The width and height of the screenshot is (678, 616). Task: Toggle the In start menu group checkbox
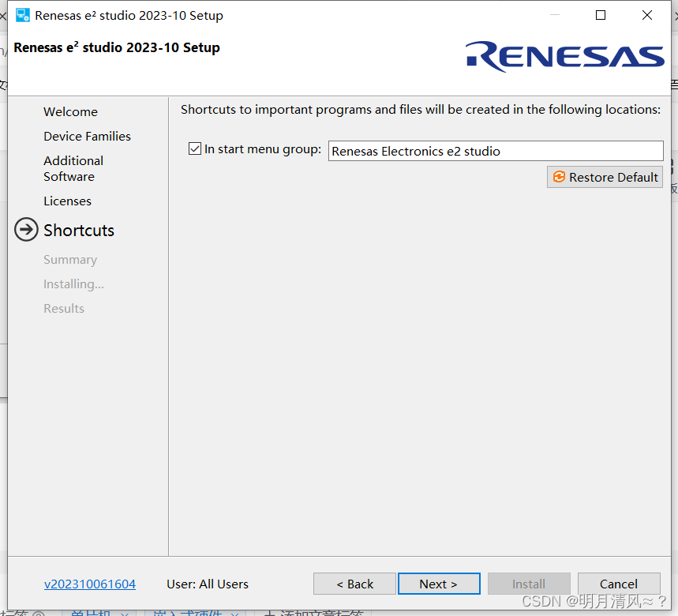click(195, 148)
